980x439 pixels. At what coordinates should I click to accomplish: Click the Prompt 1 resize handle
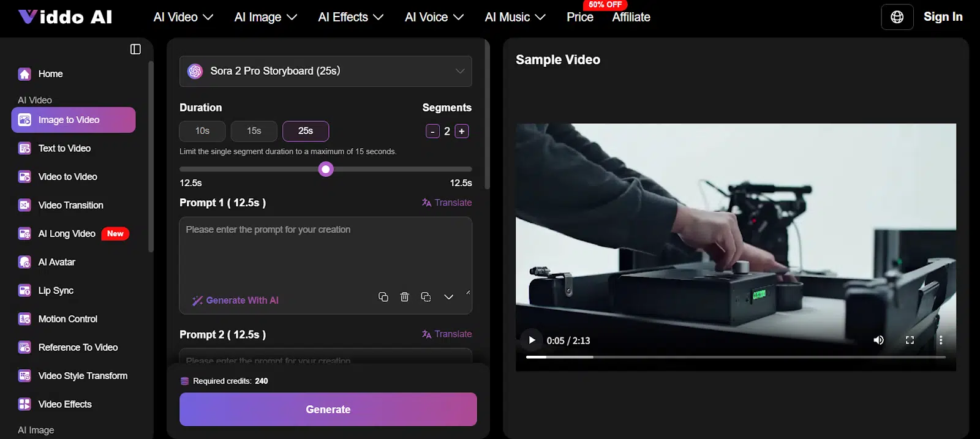[x=468, y=293]
